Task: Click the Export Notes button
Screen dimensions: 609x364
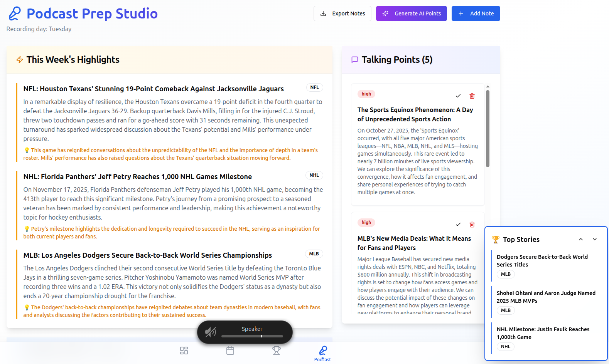Action: pyautogui.click(x=342, y=13)
